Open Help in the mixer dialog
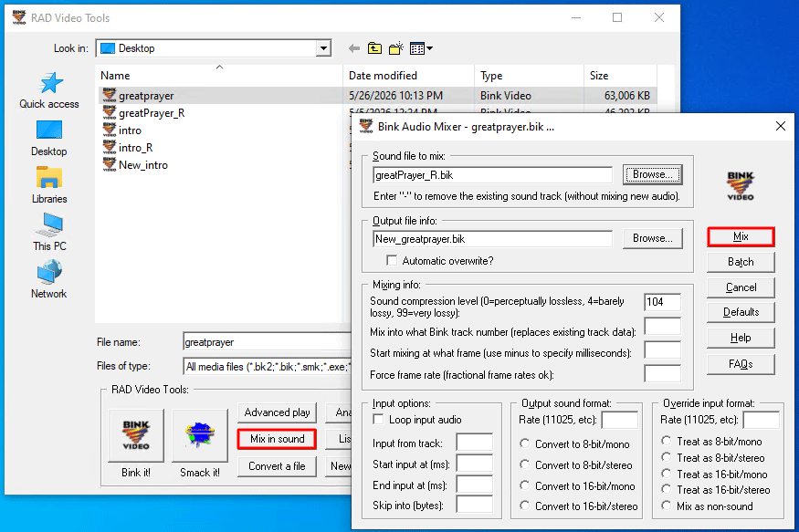799x532 pixels. coord(741,338)
